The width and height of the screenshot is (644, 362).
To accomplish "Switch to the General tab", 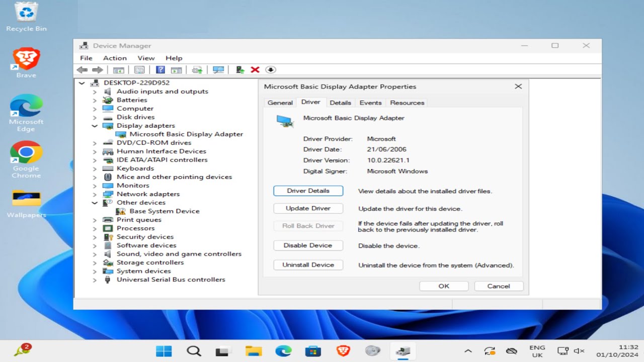I will [x=280, y=103].
